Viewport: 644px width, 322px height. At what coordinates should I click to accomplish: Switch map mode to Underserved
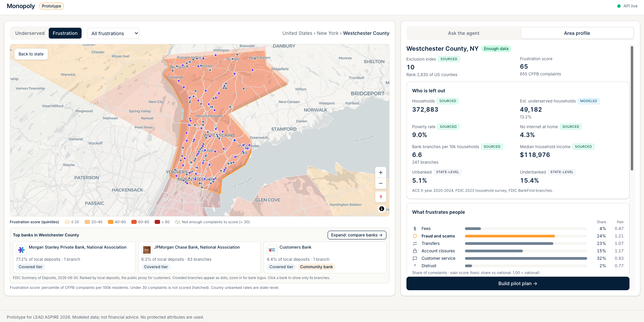click(x=30, y=33)
